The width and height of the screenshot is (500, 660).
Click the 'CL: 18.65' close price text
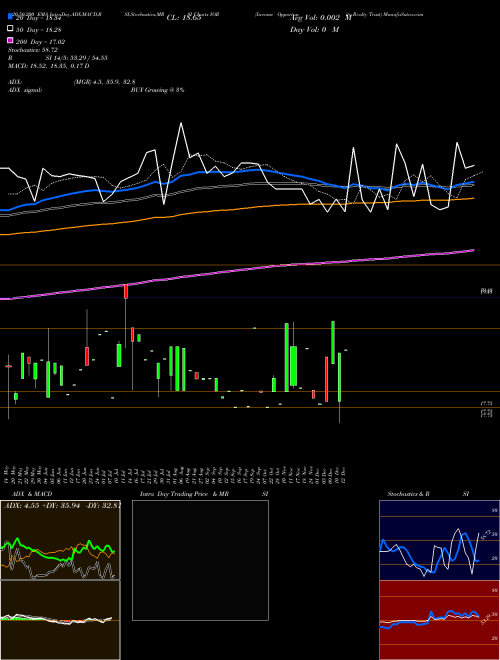tap(184, 18)
